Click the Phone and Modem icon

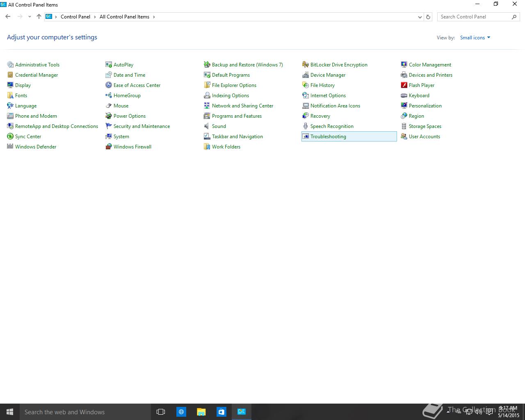(10, 116)
